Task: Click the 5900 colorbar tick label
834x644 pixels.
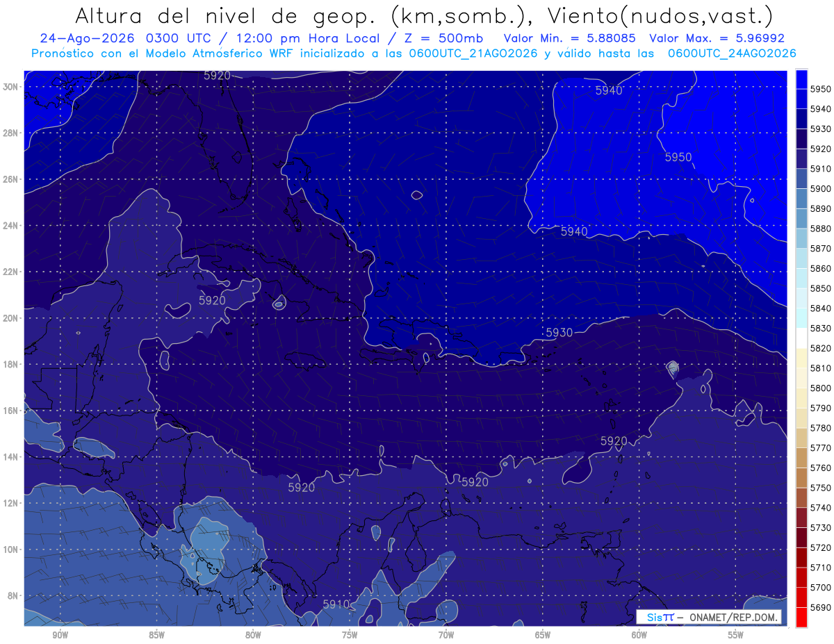Action: tap(821, 189)
